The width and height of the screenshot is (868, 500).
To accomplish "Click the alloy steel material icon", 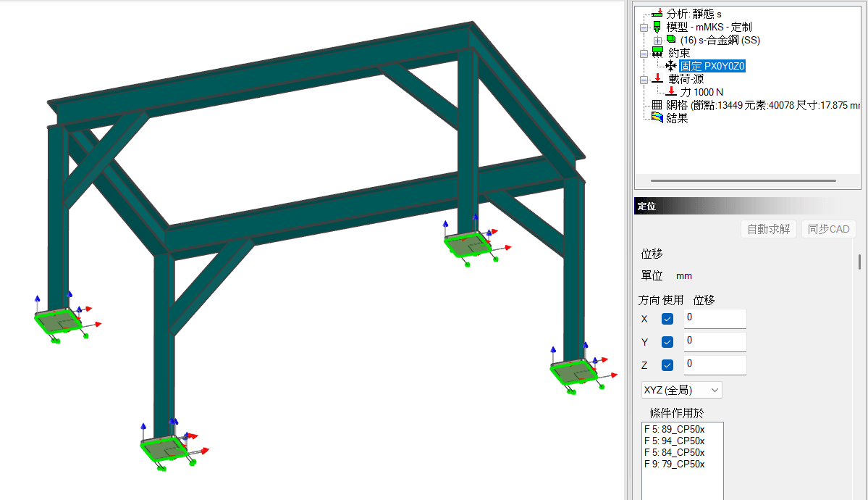I will coord(671,39).
